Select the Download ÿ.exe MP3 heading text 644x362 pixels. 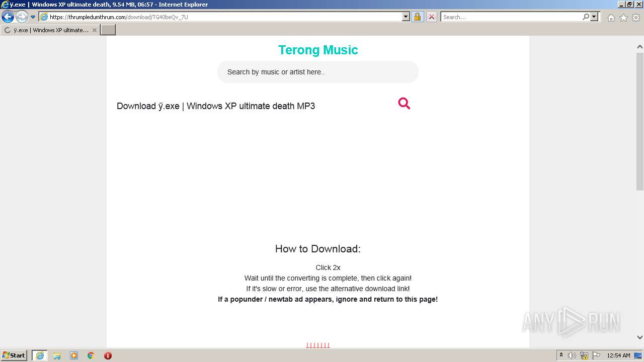pyautogui.click(x=216, y=106)
